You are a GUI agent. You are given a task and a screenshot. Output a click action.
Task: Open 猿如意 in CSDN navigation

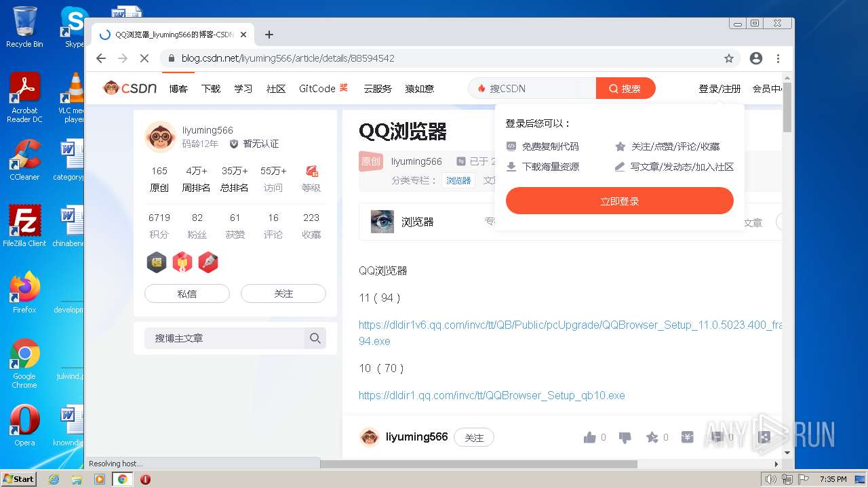[x=419, y=89]
